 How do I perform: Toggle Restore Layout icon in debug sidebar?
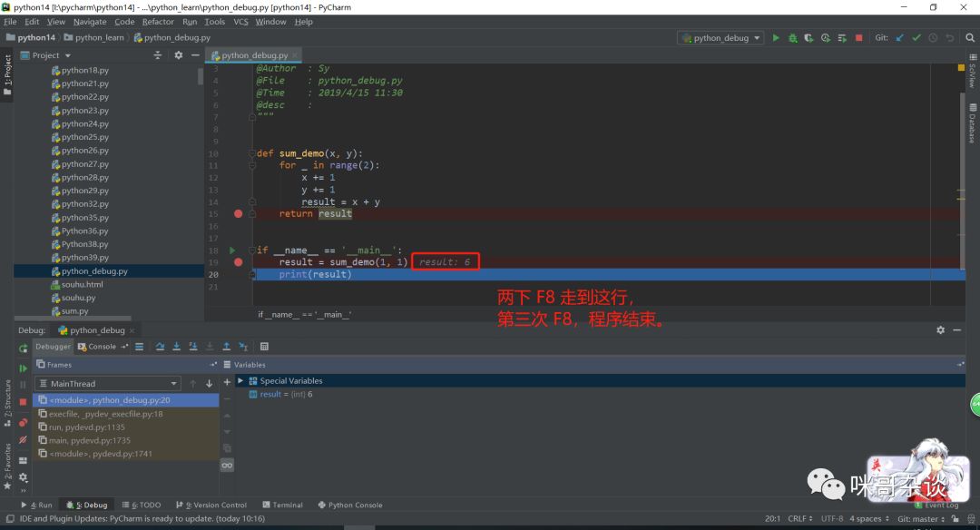click(23, 461)
